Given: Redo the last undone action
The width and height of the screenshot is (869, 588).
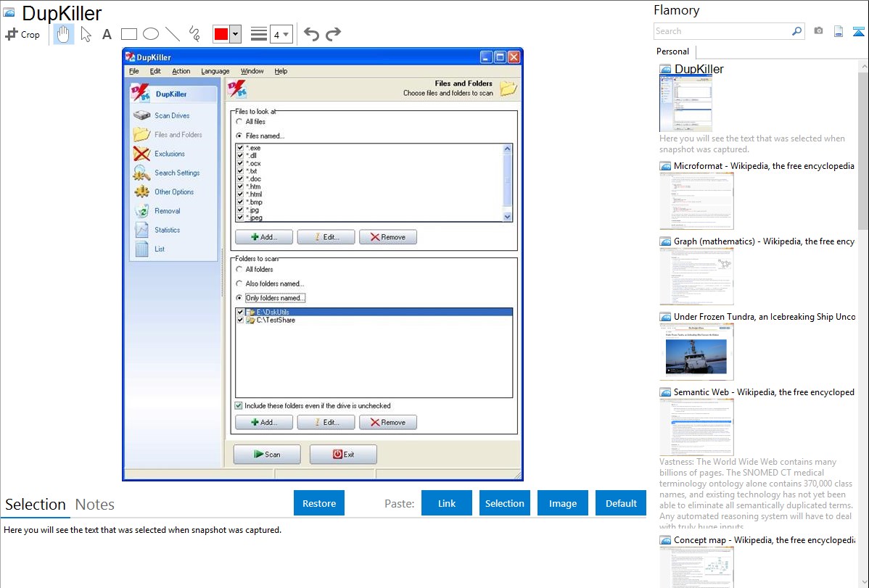Looking at the screenshot, I should coord(333,34).
